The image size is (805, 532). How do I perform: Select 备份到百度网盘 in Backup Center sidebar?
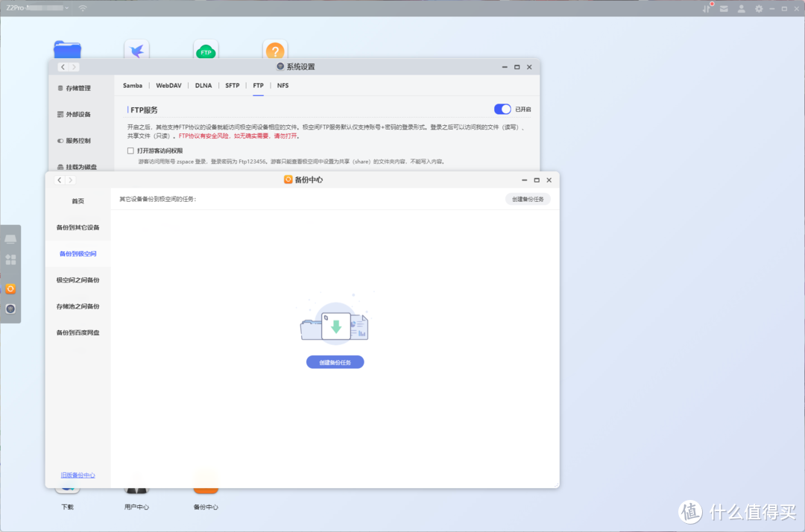(78, 332)
